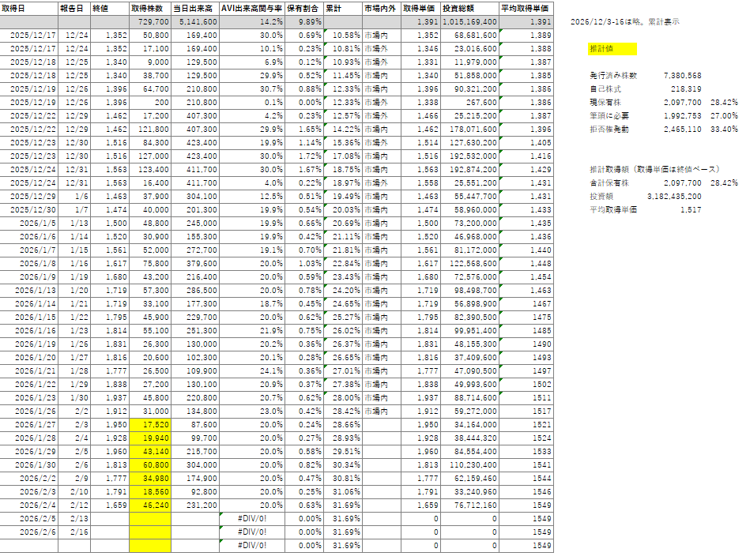750x560 pixels.
Task: Select the 市場内外 column header
Action: point(382,9)
